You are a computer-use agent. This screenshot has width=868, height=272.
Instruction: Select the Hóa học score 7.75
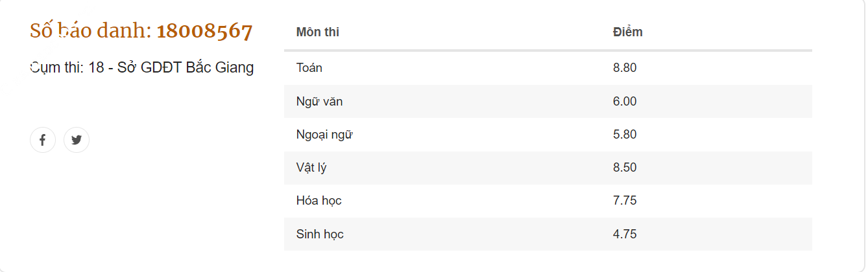click(x=625, y=201)
